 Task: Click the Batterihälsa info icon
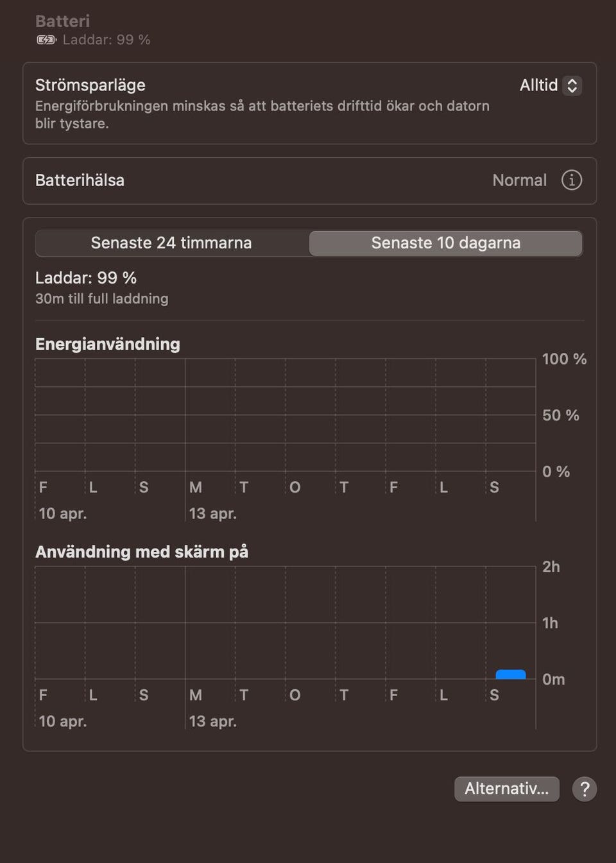(x=571, y=180)
